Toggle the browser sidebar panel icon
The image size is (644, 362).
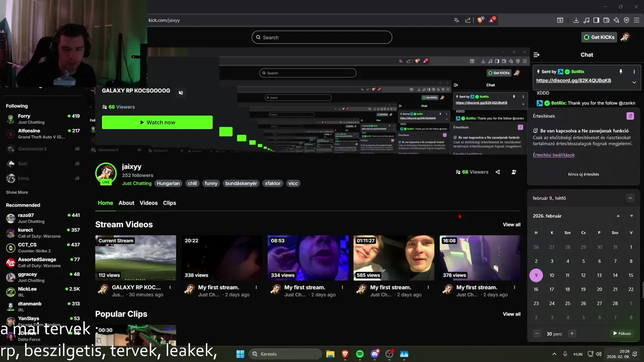[596, 20]
